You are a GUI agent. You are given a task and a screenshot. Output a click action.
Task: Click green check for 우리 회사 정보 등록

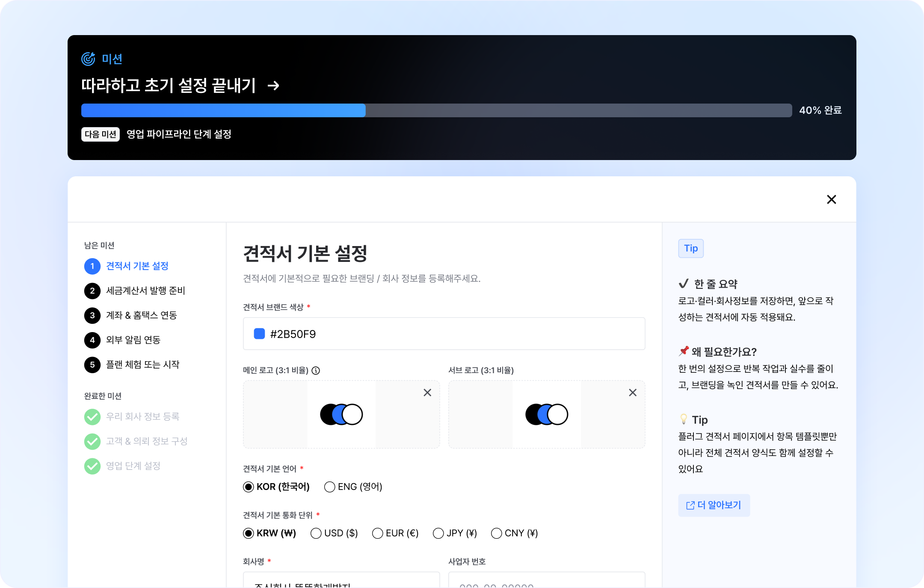pos(92,417)
